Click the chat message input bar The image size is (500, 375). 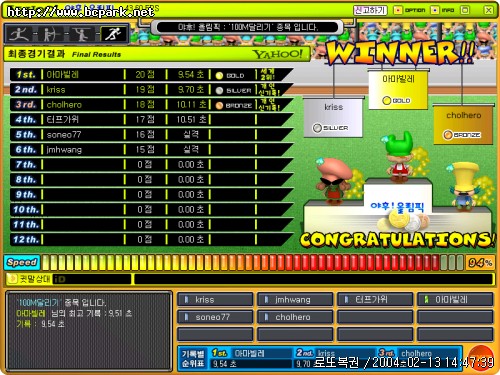[313, 279]
